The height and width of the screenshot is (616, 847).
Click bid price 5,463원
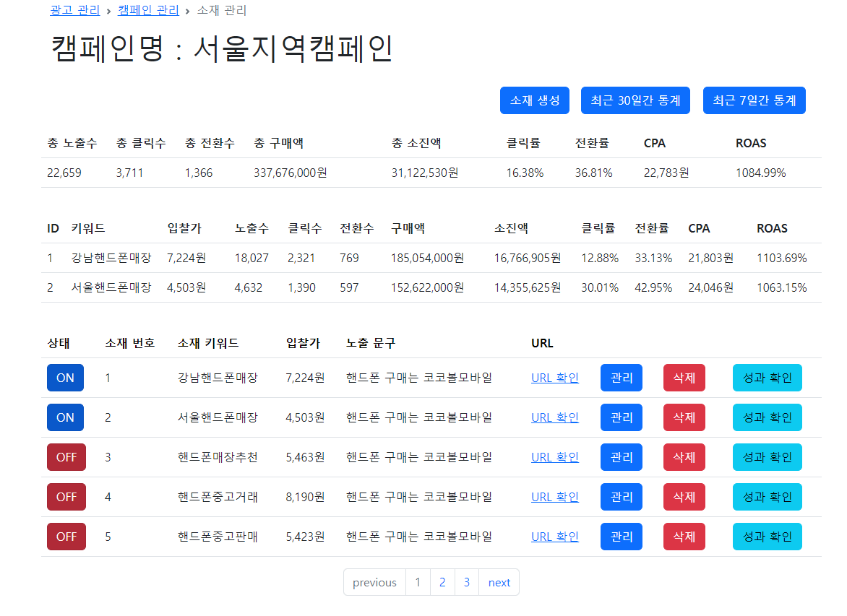click(305, 457)
